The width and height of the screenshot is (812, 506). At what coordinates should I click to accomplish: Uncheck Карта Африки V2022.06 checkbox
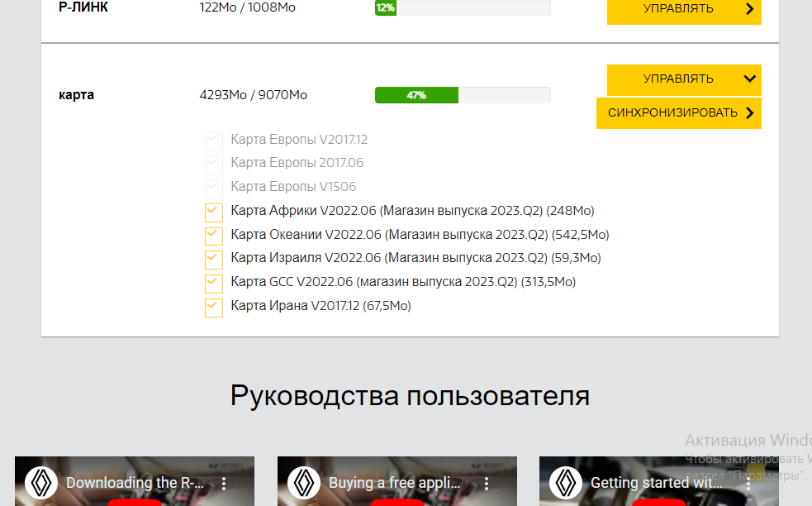click(214, 212)
